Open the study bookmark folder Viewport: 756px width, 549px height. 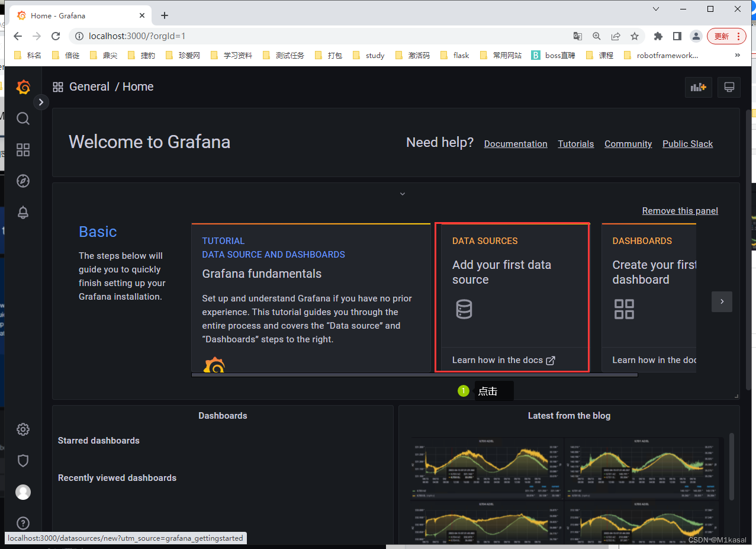368,55
